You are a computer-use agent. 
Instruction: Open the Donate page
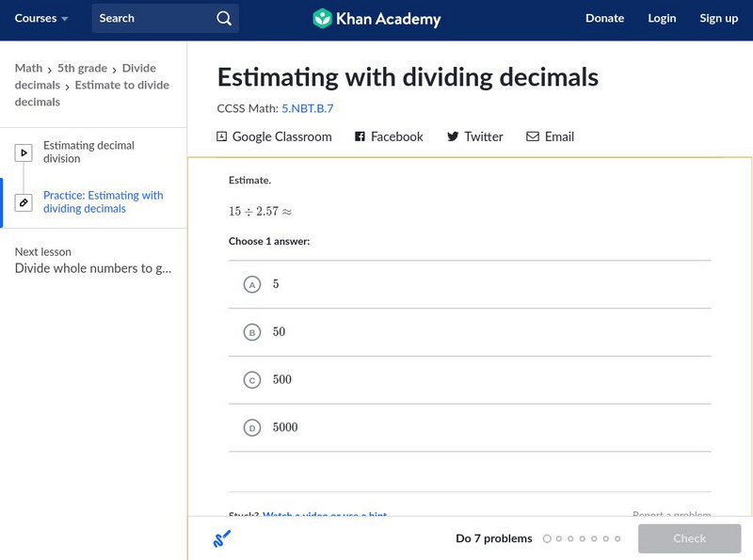click(x=604, y=18)
